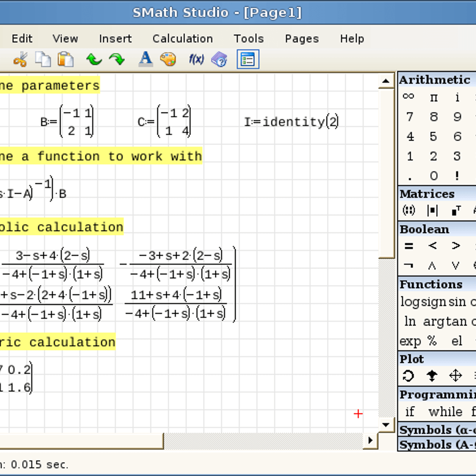The image size is (476, 476).
Task: Open the f(x) function insert dialog
Action: pyautogui.click(x=196, y=59)
